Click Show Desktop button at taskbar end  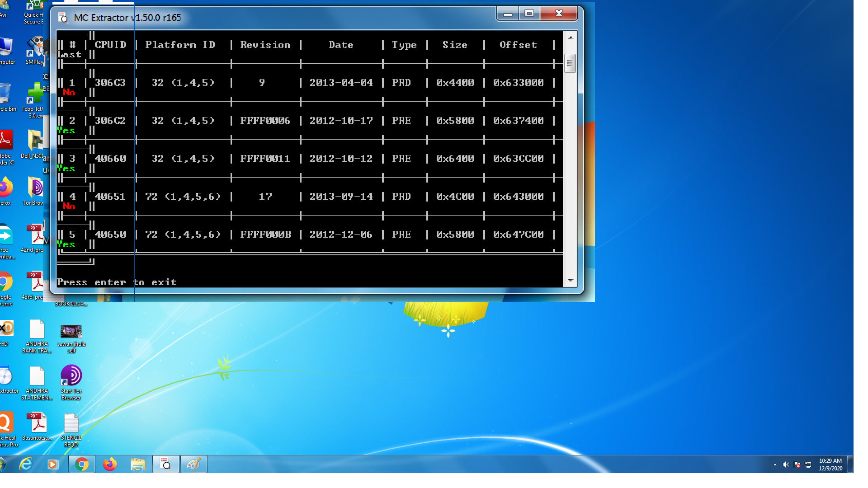(x=850, y=465)
